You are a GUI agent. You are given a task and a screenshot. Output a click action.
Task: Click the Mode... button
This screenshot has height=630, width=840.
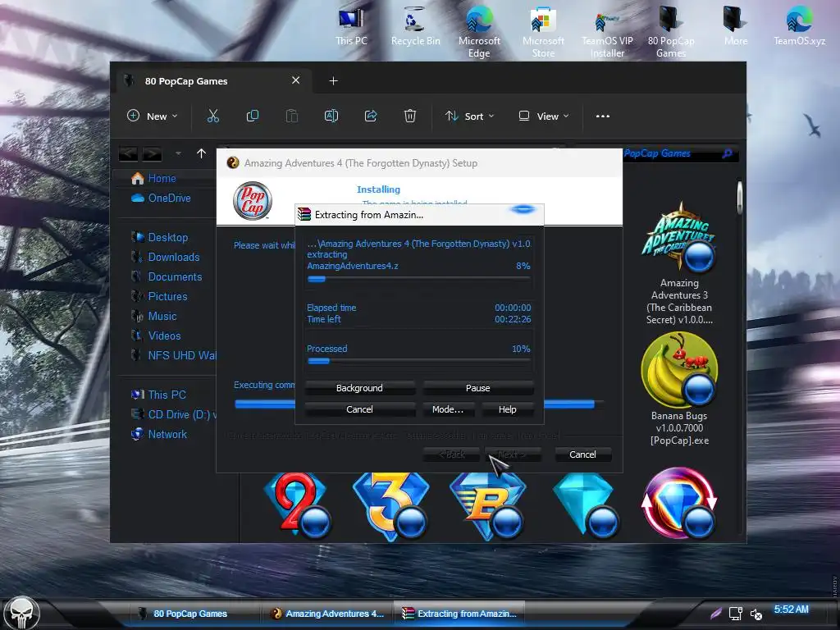pyautogui.click(x=448, y=409)
